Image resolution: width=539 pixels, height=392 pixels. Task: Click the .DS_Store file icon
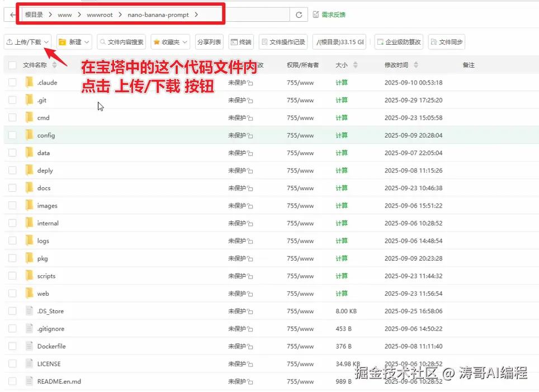[x=29, y=311]
